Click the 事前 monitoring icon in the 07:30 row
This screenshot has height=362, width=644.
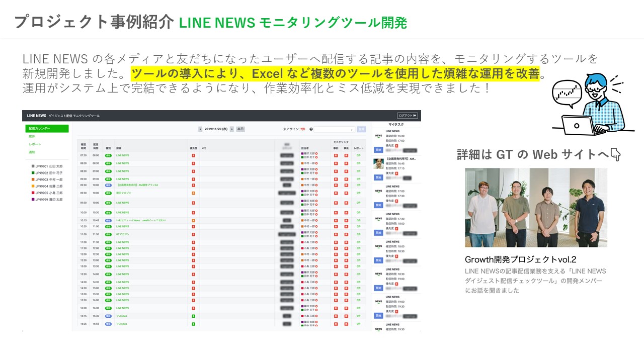(x=336, y=155)
